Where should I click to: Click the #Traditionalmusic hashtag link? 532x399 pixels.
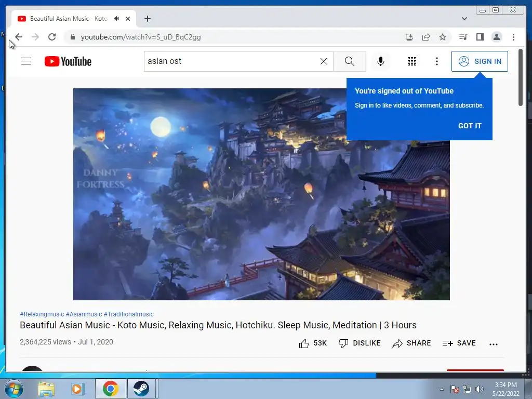[129, 314]
